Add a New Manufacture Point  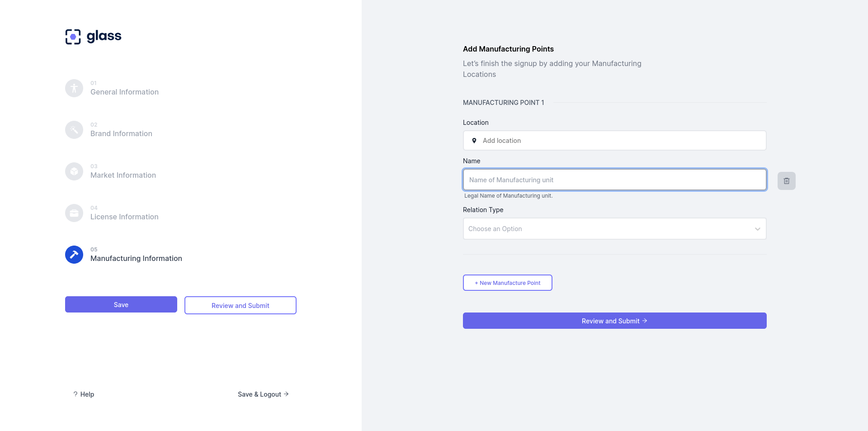pos(508,283)
